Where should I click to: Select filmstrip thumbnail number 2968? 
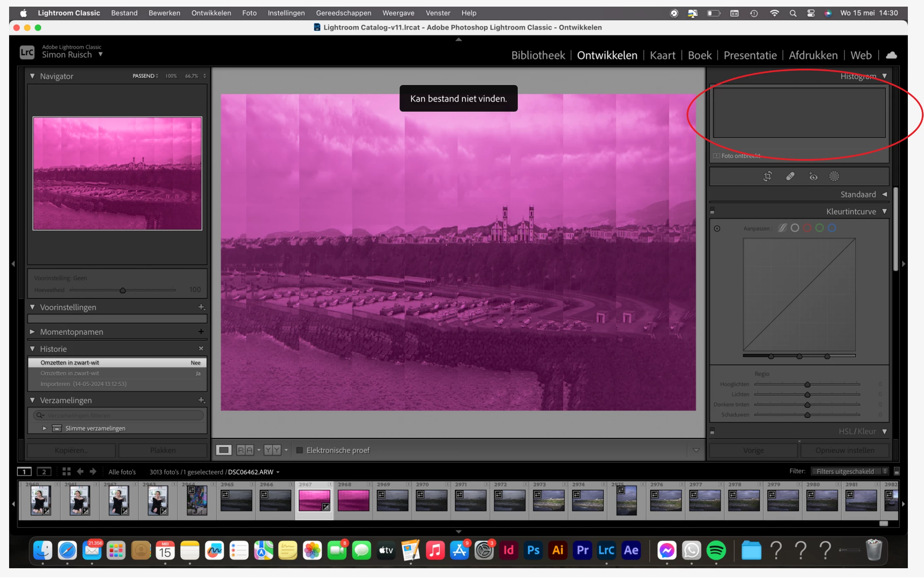353,501
